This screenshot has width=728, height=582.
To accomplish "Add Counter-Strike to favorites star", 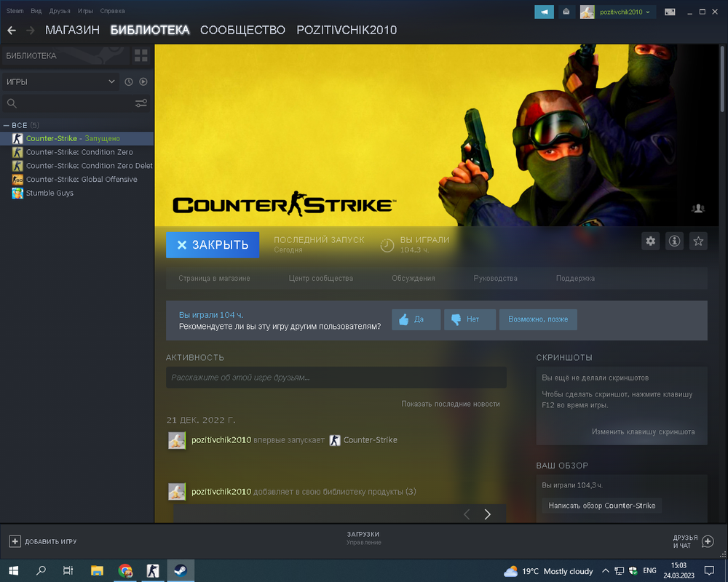I will [698, 241].
